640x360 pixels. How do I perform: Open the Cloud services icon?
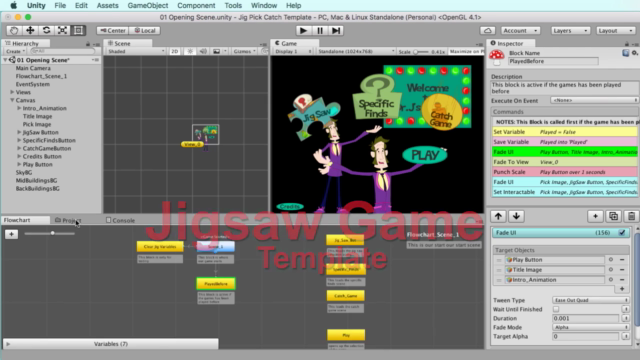click(x=487, y=31)
